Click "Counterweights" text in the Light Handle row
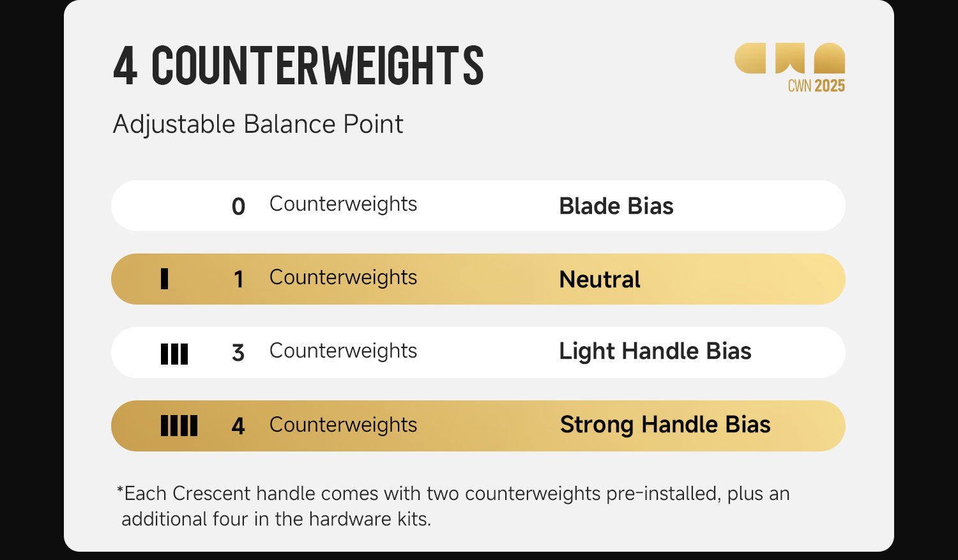This screenshot has width=958, height=560. point(343,351)
